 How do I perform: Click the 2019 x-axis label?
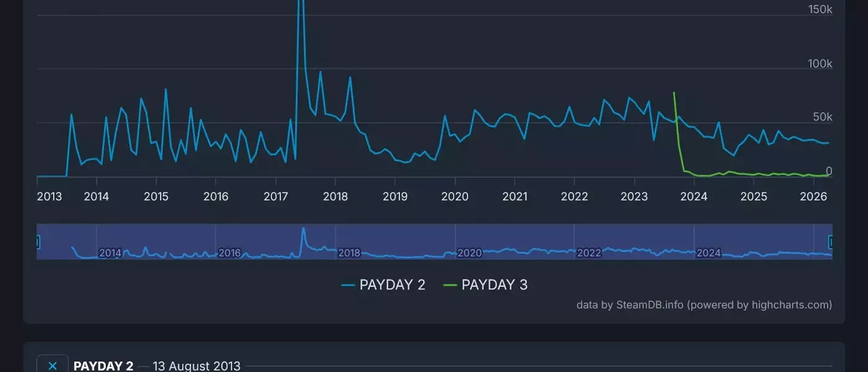tap(395, 197)
